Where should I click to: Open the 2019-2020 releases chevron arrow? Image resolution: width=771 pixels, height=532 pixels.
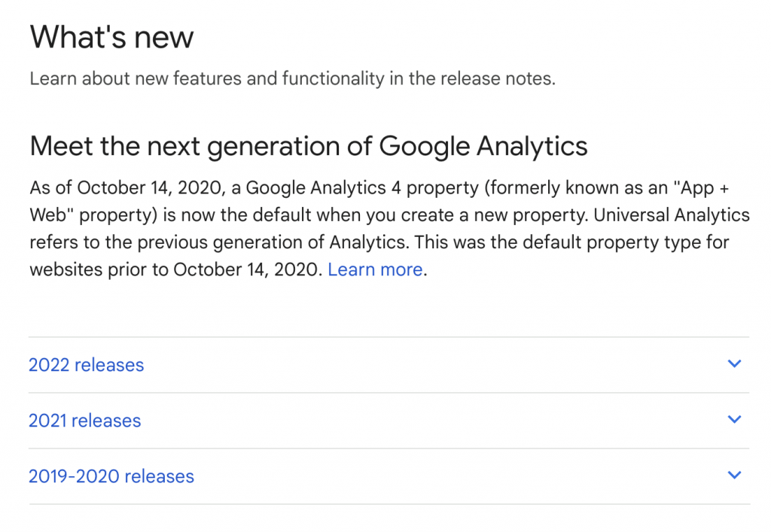pyautogui.click(x=735, y=476)
